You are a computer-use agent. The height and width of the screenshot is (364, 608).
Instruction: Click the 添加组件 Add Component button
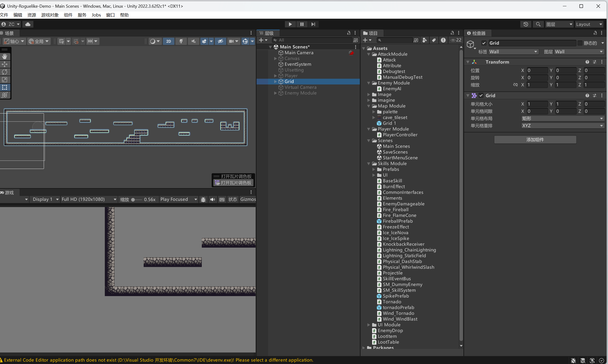pyautogui.click(x=535, y=140)
